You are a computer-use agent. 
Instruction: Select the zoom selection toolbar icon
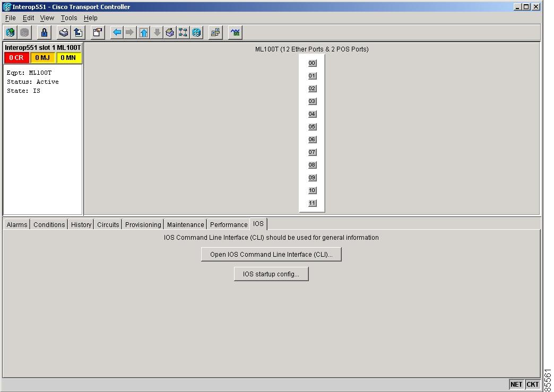[183, 32]
